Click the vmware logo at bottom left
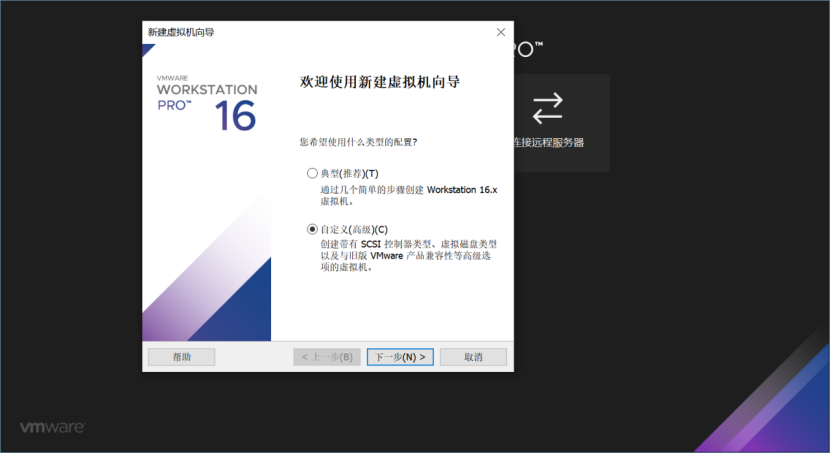 [52, 427]
